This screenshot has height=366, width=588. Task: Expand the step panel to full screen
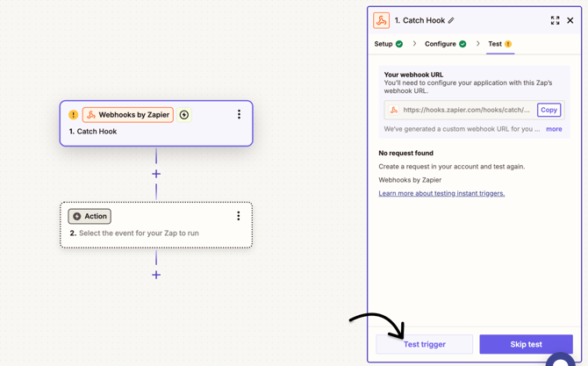pyautogui.click(x=555, y=20)
